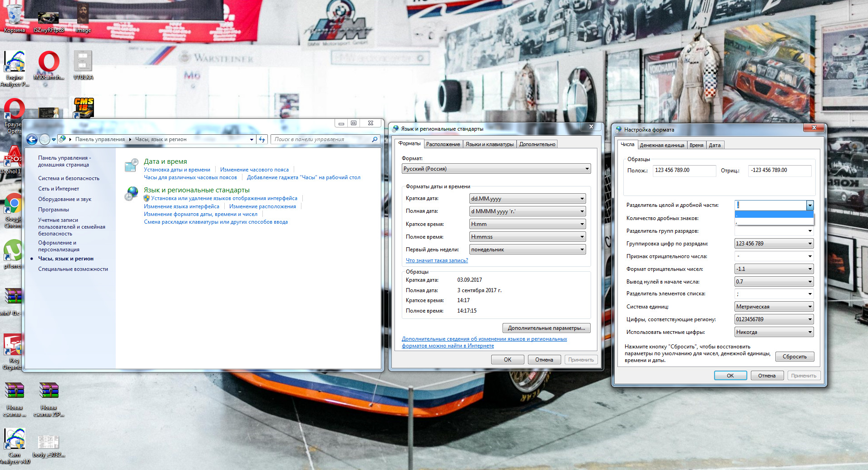Collapse the decimal separator dropdown arrow
This screenshot has height=470, width=868.
(809, 205)
